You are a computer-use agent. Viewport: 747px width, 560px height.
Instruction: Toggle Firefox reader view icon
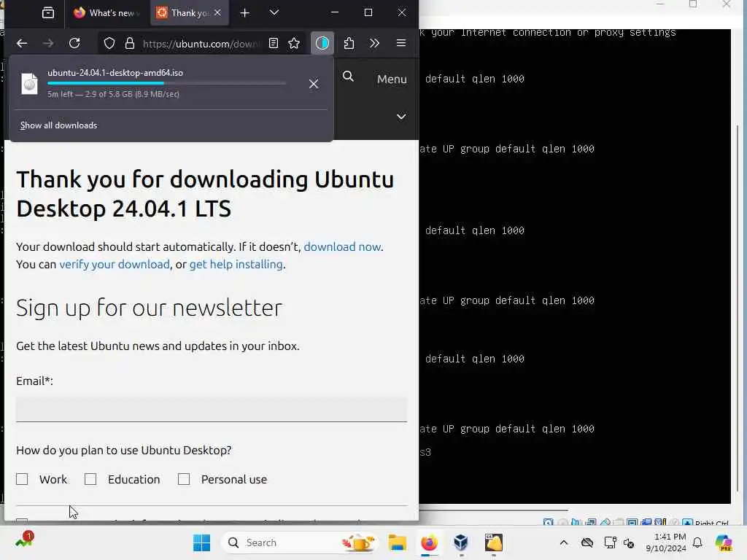pos(274,43)
